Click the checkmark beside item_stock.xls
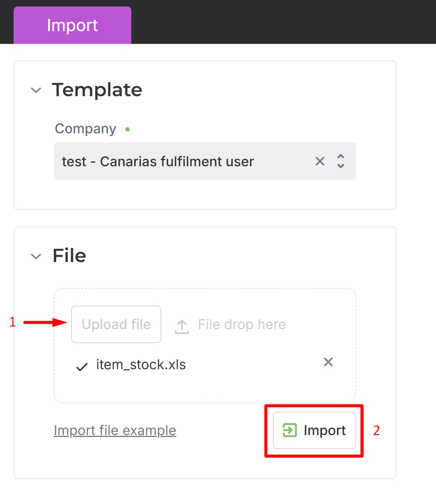Screen dimensions: 436x504 click(x=82, y=367)
